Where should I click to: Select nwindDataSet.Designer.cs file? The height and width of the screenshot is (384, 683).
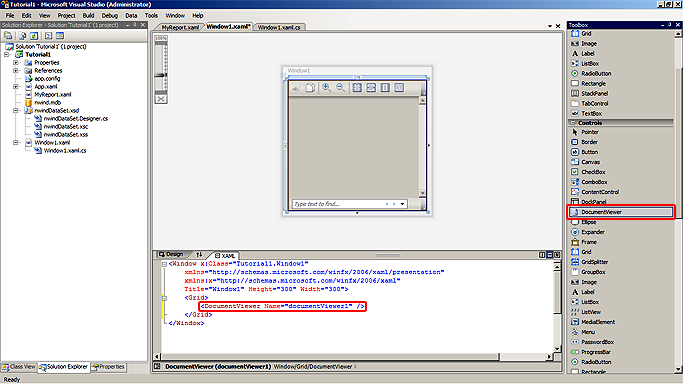(x=75, y=118)
